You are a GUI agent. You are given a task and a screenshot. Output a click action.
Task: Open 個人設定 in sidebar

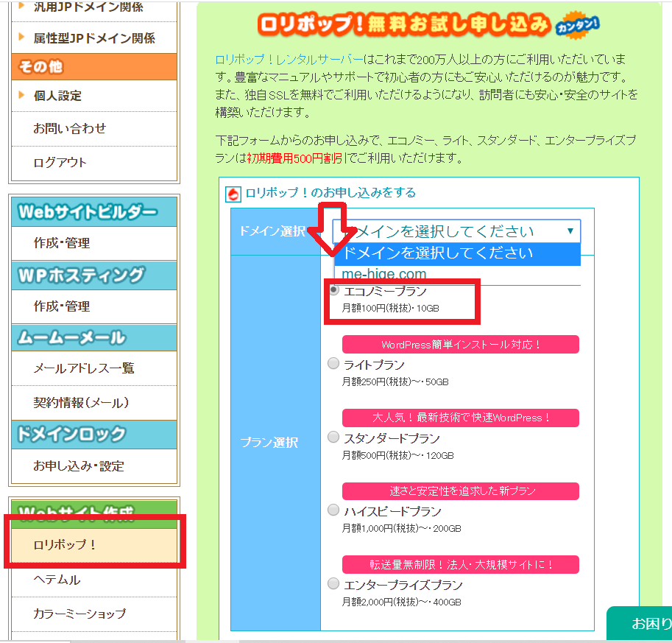pos(57,95)
